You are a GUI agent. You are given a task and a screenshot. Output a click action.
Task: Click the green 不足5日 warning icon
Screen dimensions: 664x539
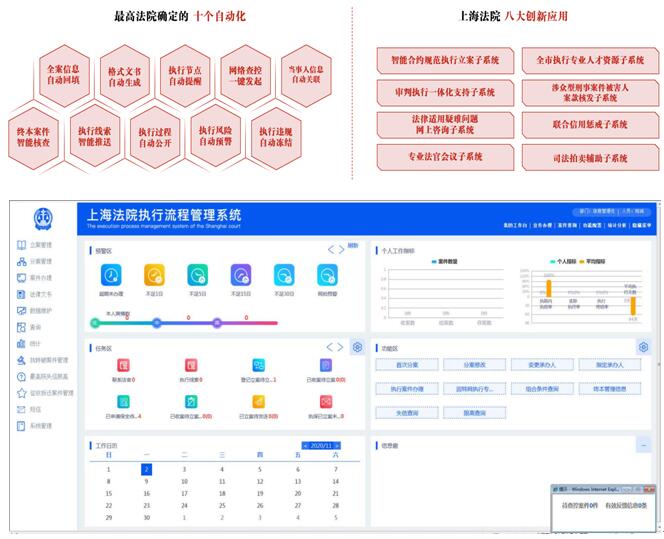(198, 275)
